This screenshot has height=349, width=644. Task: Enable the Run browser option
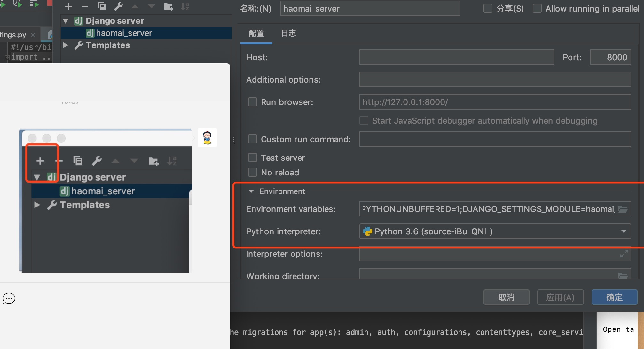click(253, 102)
